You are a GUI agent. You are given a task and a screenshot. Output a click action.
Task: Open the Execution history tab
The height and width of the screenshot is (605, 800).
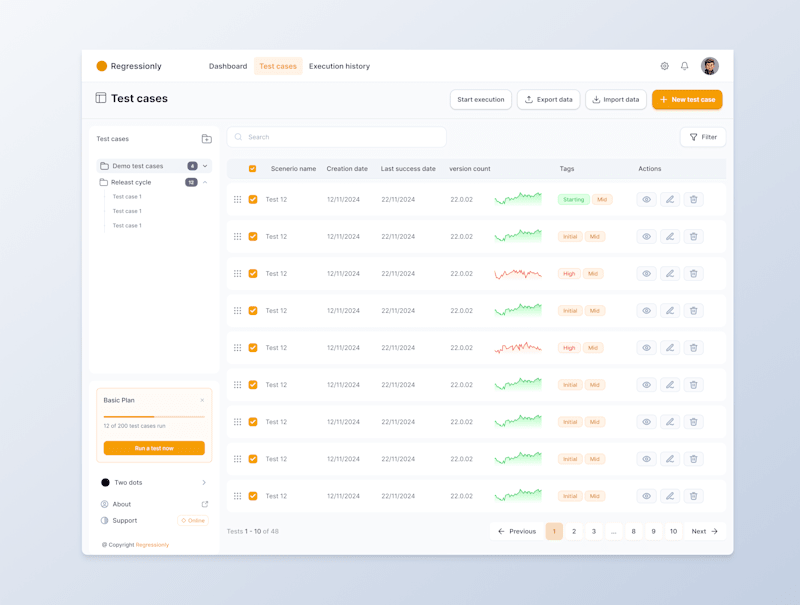click(x=339, y=66)
